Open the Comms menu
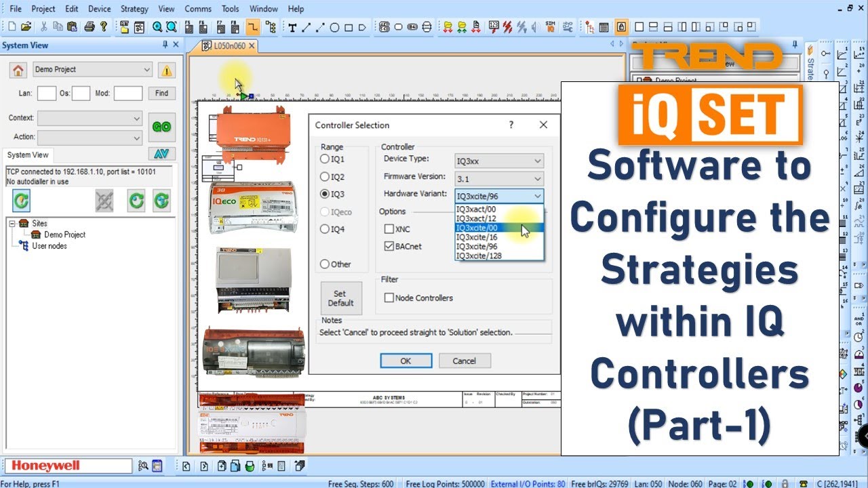 (x=198, y=9)
